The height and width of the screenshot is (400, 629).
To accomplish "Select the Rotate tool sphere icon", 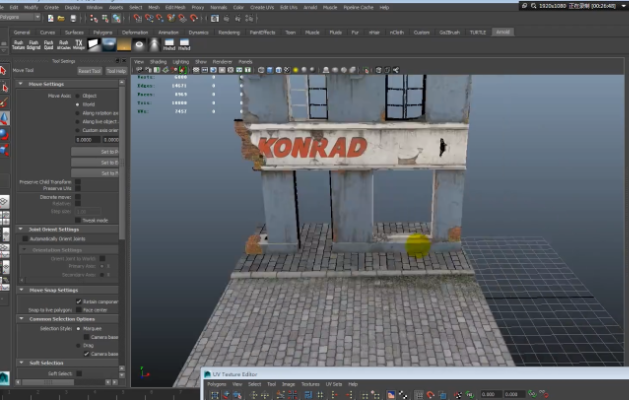I will [4, 134].
